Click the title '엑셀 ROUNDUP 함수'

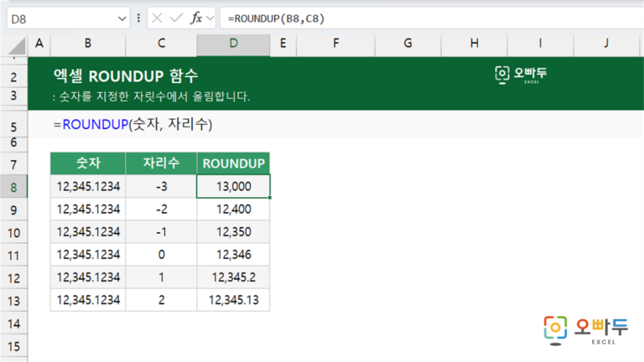126,76
